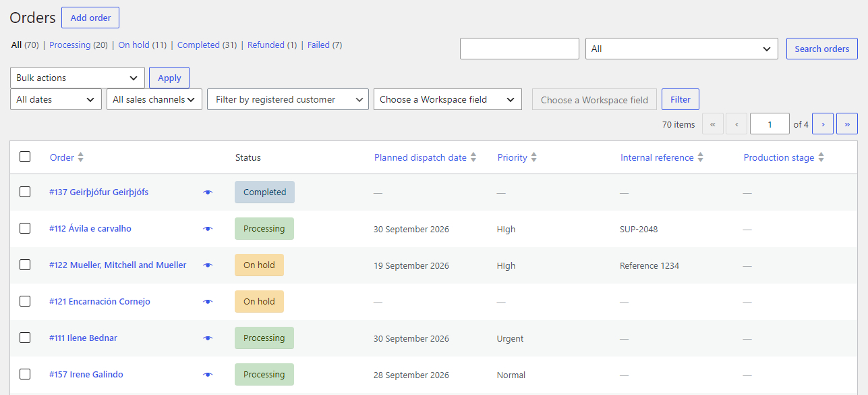Click the On hold badge for #121
This screenshot has height=395, width=868.
(259, 302)
